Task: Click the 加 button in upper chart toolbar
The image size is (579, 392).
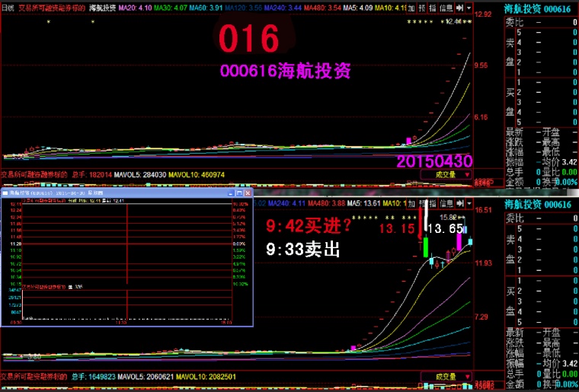Action: tap(411, 8)
